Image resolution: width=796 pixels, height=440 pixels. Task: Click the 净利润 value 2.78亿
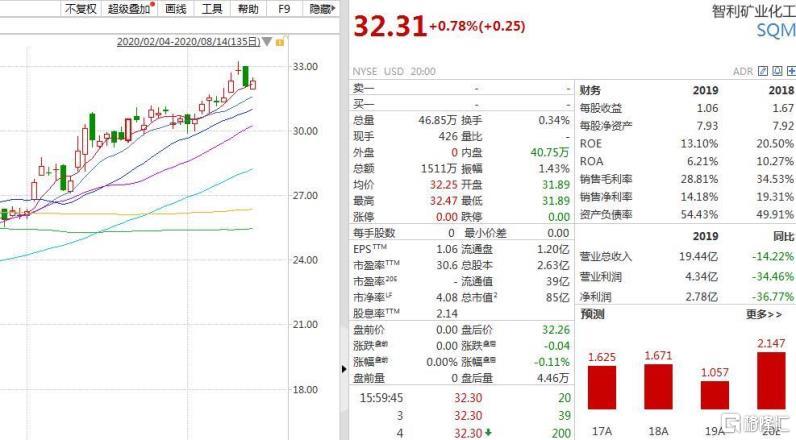[x=702, y=297]
